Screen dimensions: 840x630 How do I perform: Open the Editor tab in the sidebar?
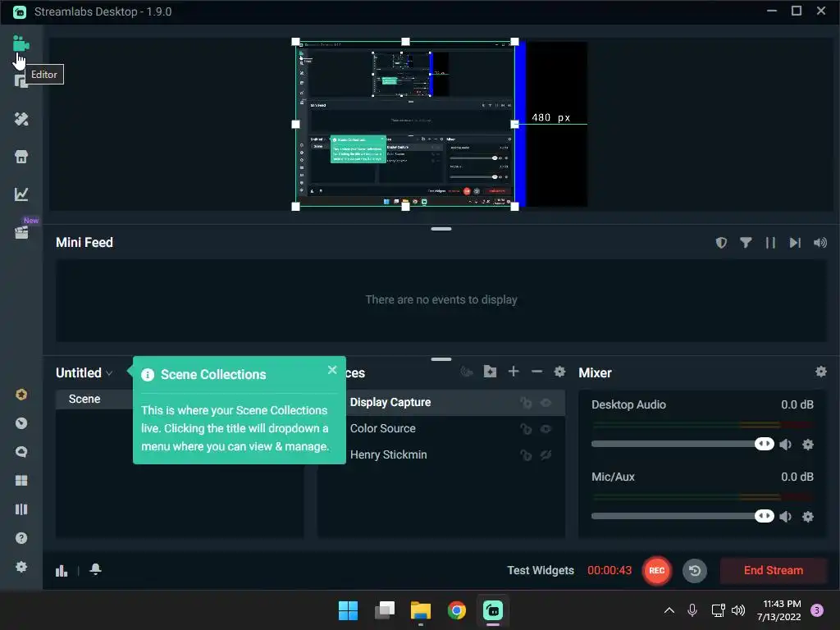pyautogui.click(x=21, y=43)
